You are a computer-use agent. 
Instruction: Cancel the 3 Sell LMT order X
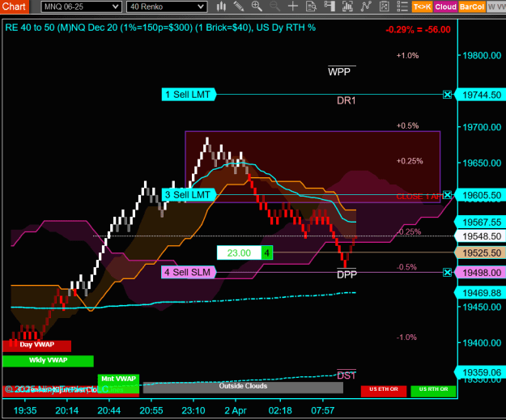[x=447, y=195]
